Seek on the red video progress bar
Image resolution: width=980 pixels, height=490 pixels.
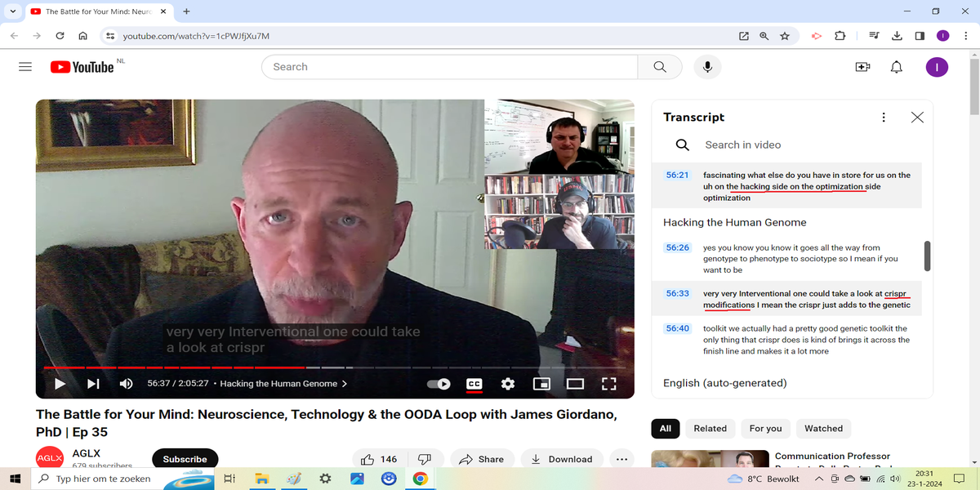click(174, 367)
